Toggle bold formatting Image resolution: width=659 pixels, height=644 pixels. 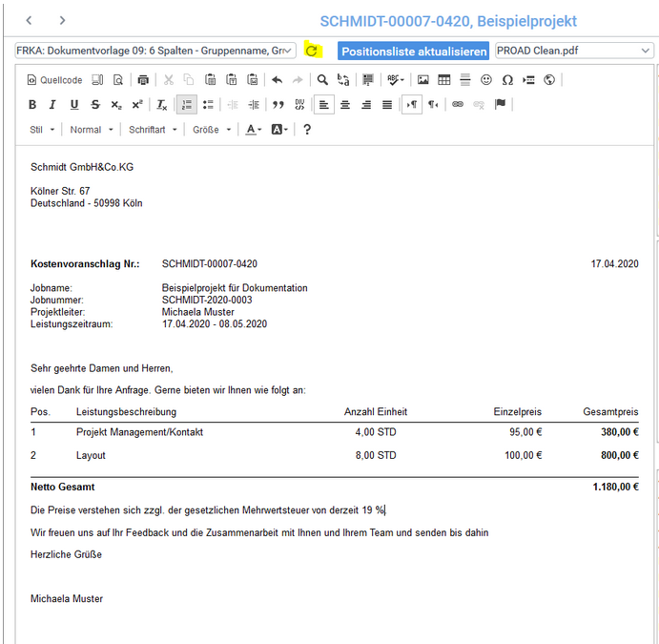pyautogui.click(x=31, y=105)
